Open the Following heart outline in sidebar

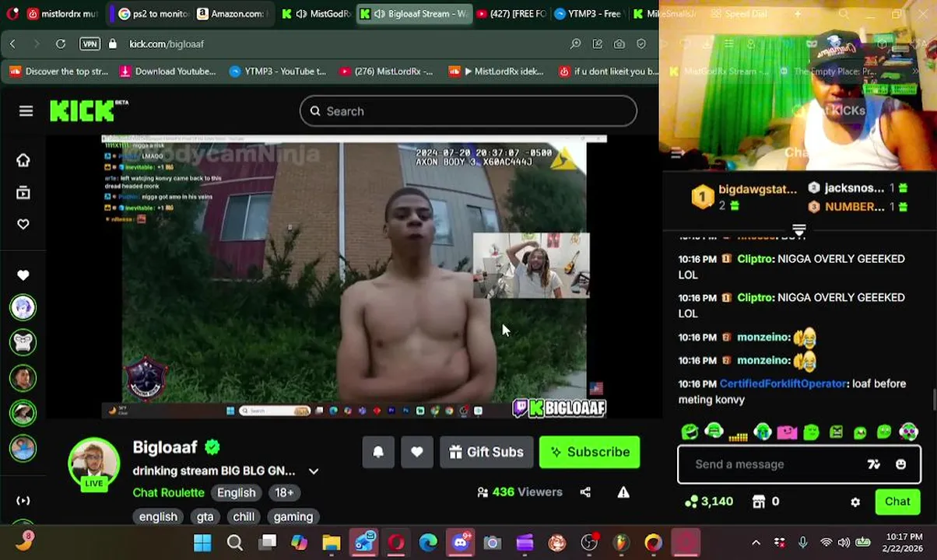pos(23,224)
